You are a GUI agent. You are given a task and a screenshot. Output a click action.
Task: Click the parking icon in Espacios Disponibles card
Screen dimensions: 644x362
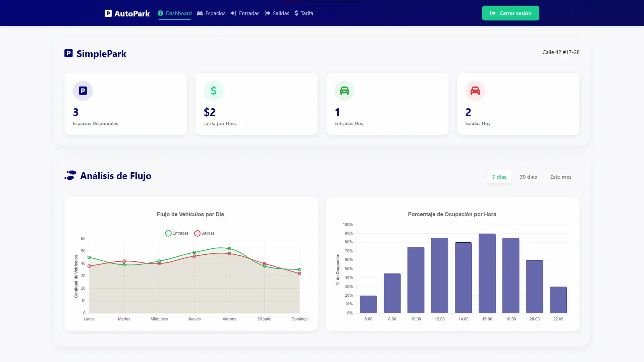coord(83,91)
